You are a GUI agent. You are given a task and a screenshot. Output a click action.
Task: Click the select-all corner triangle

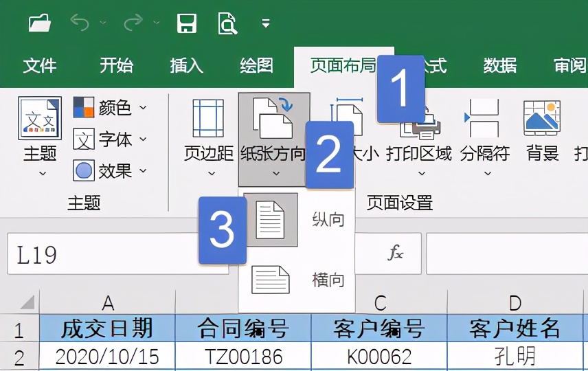pyautogui.click(x=27, y=302)
